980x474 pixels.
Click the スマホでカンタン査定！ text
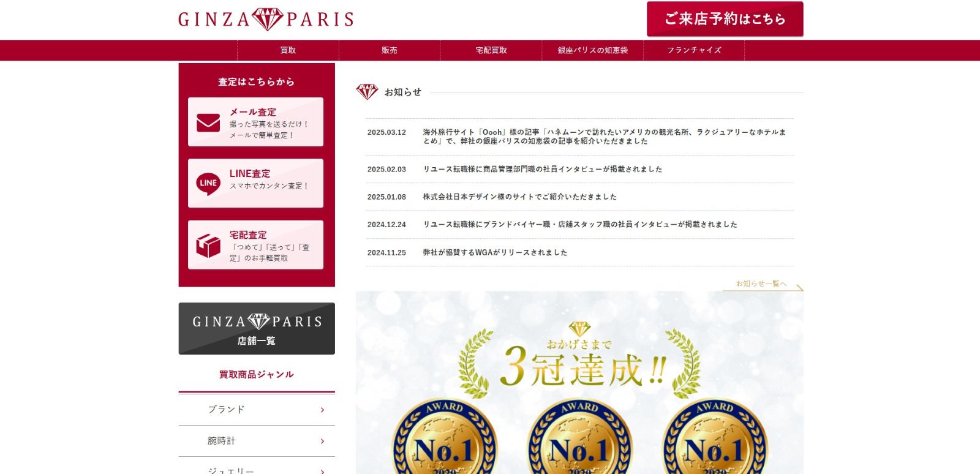[x=269, y=186]
